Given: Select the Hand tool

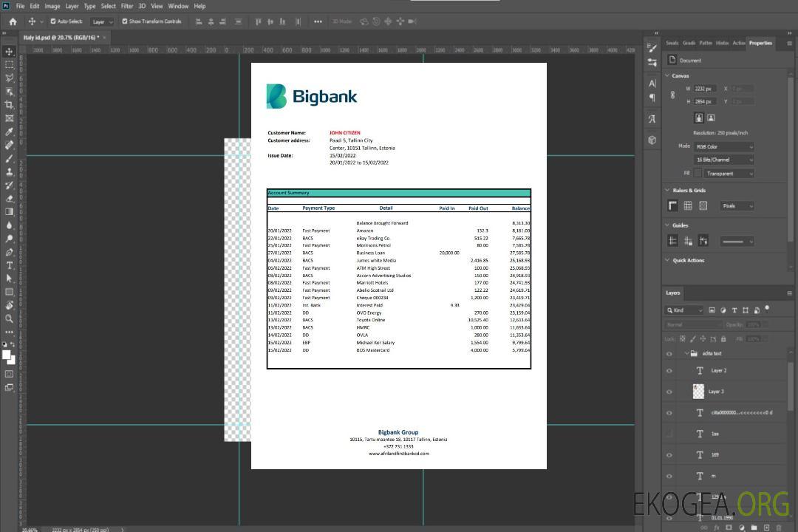Looking at the screenshot, I should click(x=9, y=305).
